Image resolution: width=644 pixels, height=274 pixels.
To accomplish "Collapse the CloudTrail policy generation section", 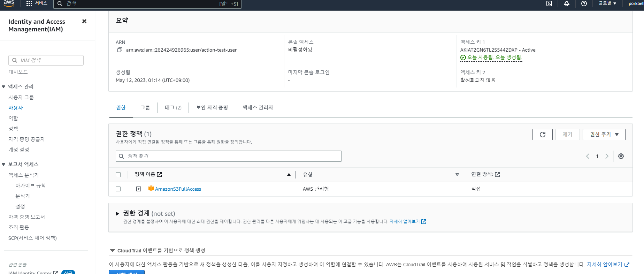I will [x=113, y=251].
